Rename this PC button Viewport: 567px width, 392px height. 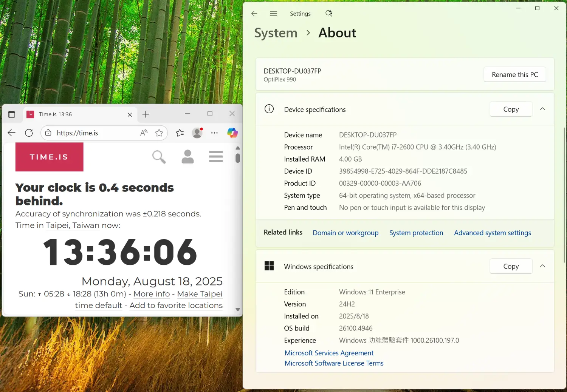tap(515, 74)
